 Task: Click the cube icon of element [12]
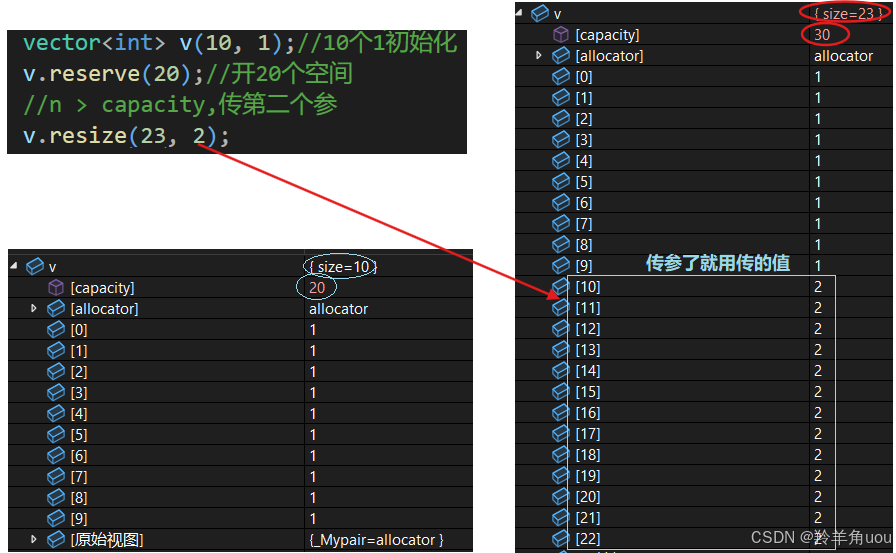pos(561,328)
